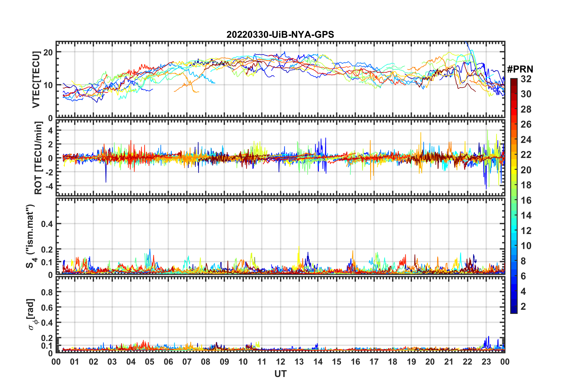Click the S4 ("ism.mat") axis label
Image resolution: width=561 pixels, height=392 pixels.
point(30,236)
